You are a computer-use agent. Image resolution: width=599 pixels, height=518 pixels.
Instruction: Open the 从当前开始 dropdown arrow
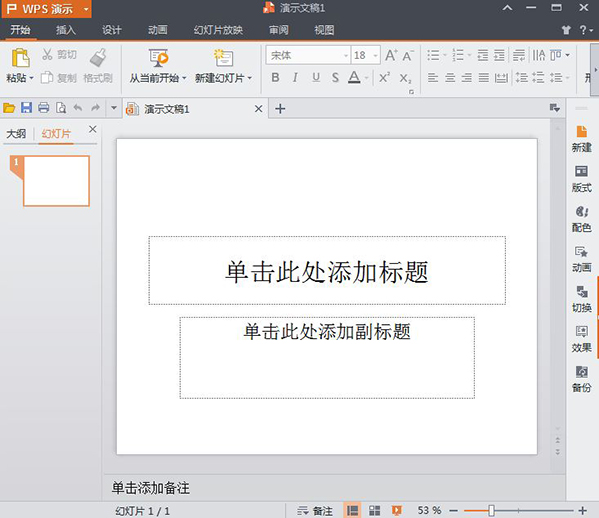[x=184, y=78]
